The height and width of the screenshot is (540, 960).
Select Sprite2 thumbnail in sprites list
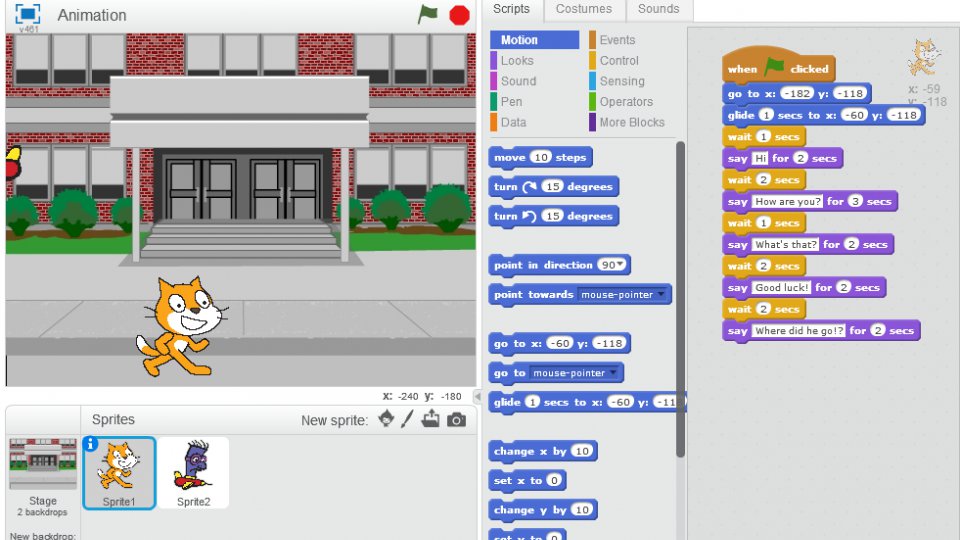[193, 472]
